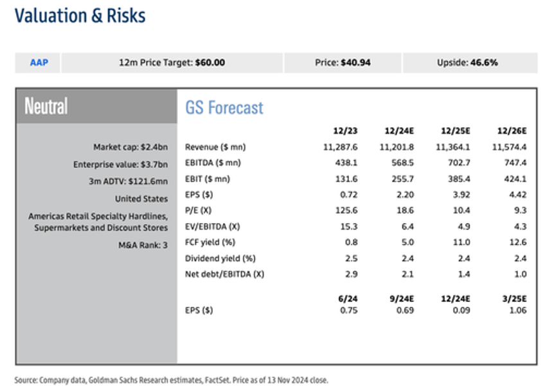Click the AAP ticker link
The width and height of the screenshot is (545, 392).
(x=39, y=62)
